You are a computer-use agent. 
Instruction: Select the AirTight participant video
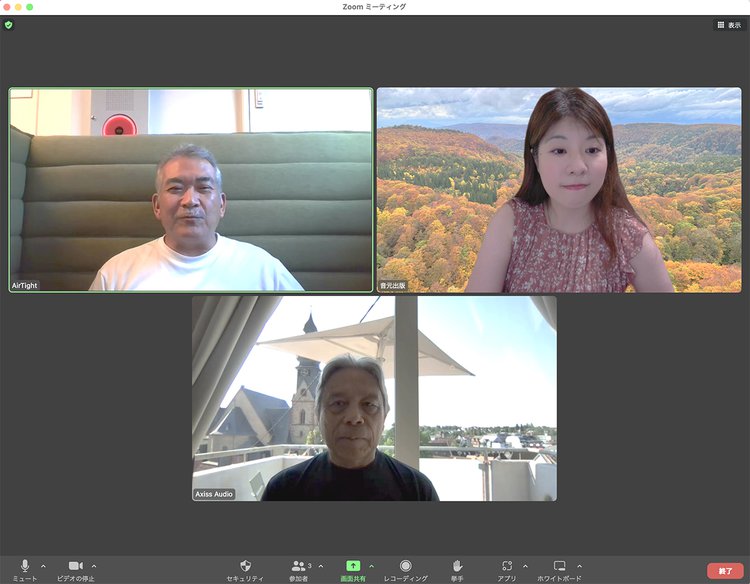pyautogui.click(x=191, y=190)
